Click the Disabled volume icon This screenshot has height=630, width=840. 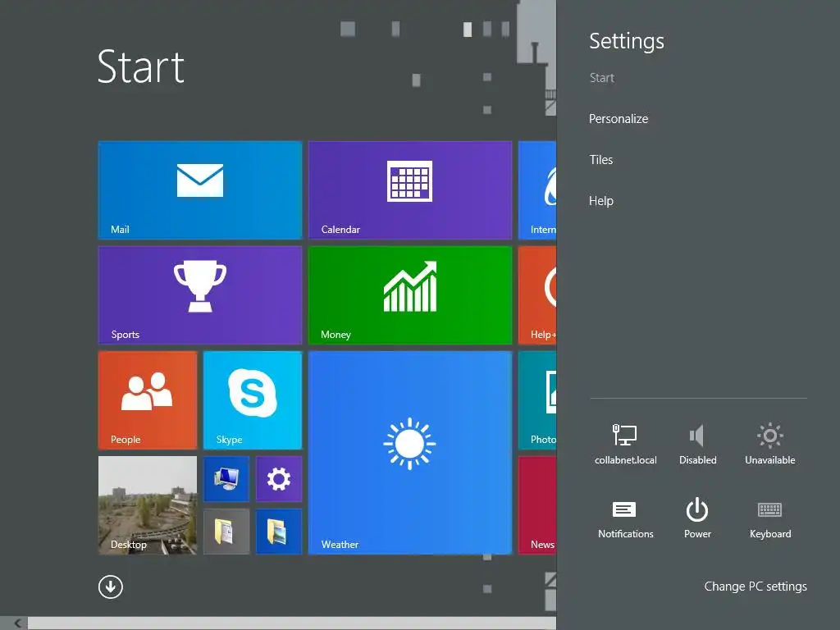[697, 444]
